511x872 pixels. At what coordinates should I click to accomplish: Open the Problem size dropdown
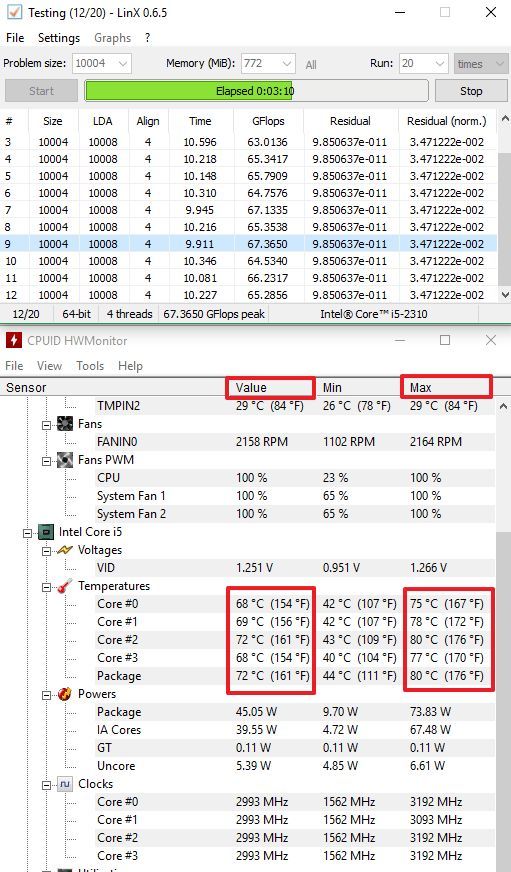pyautogui.click(x=102, y=63)
